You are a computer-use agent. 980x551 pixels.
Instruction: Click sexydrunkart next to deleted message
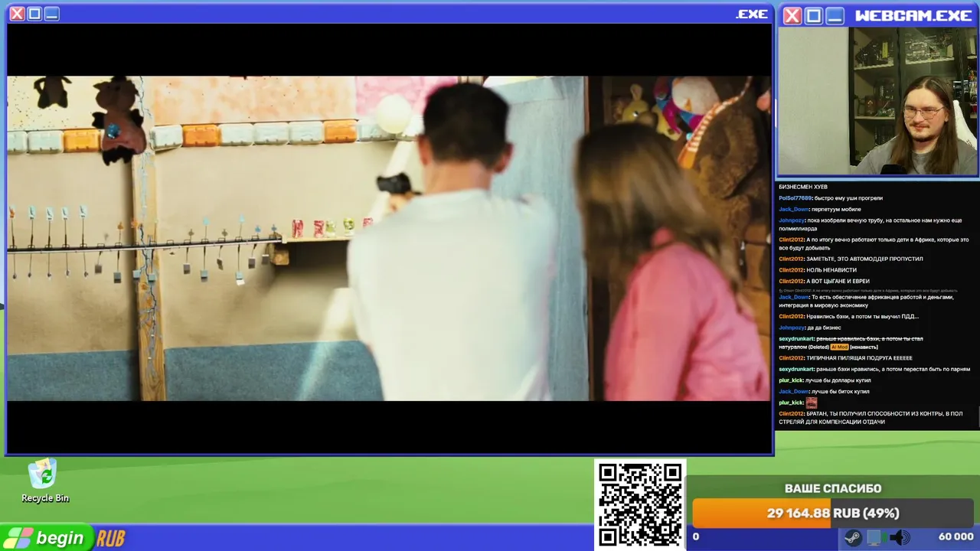point(796,338)
